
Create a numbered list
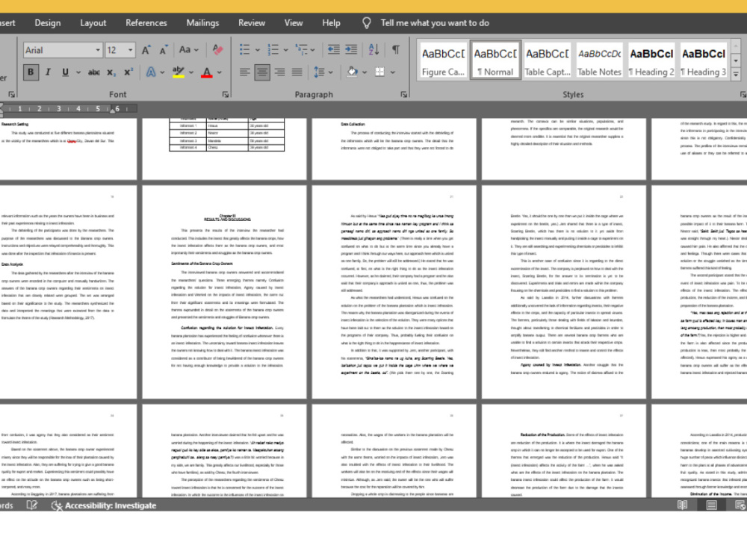(x=273, y=49)
